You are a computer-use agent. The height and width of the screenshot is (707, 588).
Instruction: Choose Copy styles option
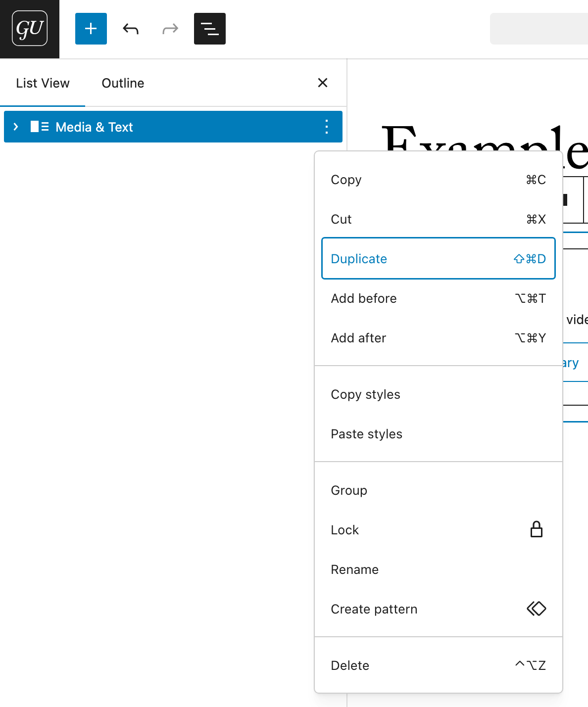click(x=439, y=394)
